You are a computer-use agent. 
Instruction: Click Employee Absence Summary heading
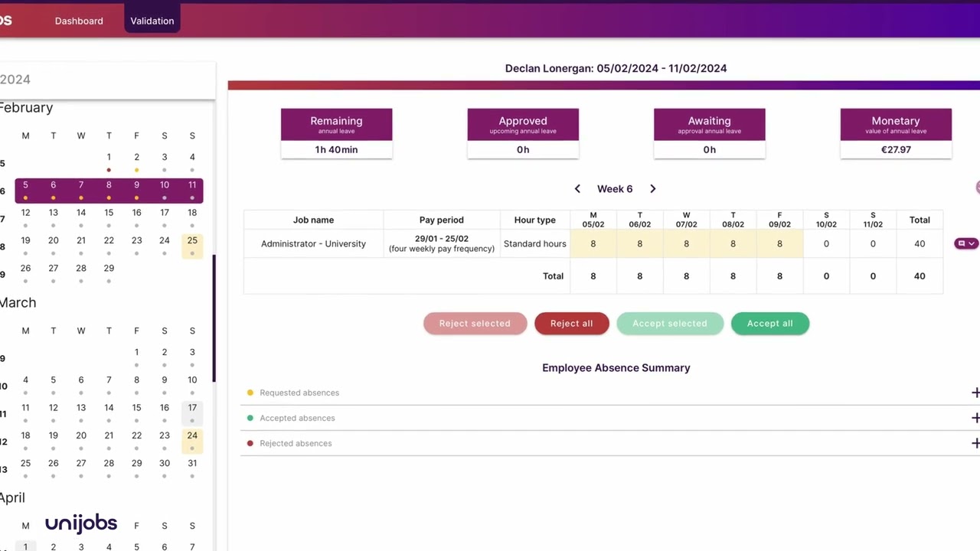(x=616, y=368)
